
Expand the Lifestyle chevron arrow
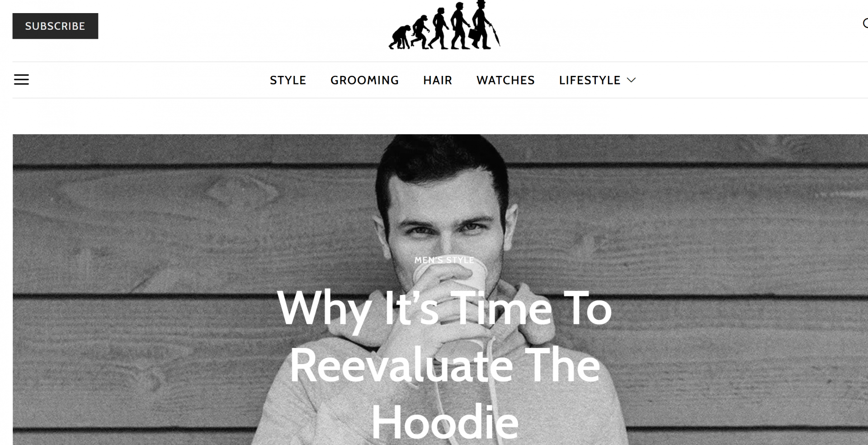(632, 80)
